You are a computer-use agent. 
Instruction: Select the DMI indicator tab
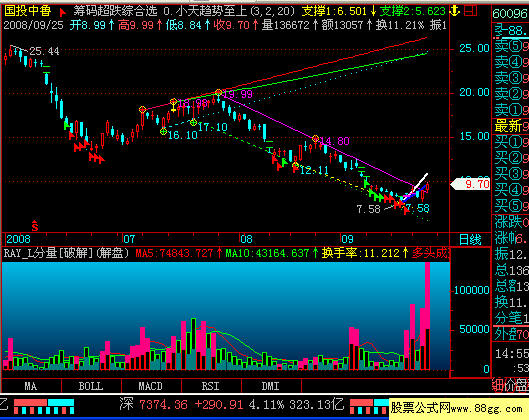(271, 386)
